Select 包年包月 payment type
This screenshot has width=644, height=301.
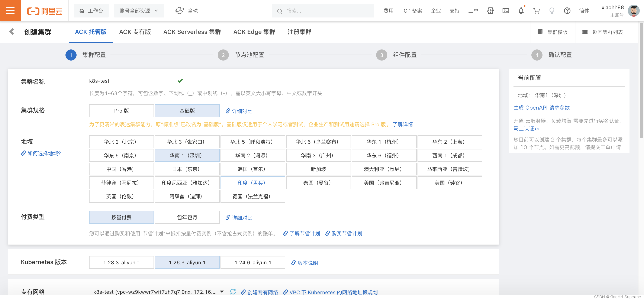point(187,217)
